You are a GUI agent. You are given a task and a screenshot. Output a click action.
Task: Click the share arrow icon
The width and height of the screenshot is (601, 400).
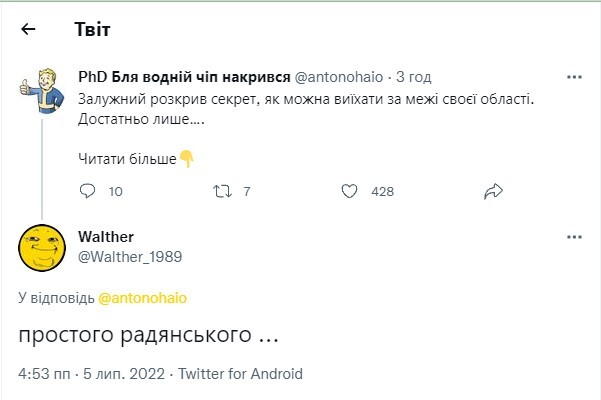(492, 191)
